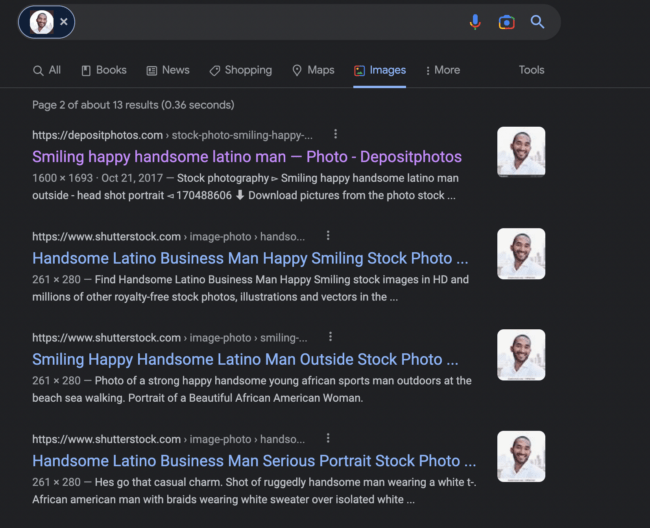650x528 pixels.
Task: Click the voice search microphone icon
Action: (475, 22)
